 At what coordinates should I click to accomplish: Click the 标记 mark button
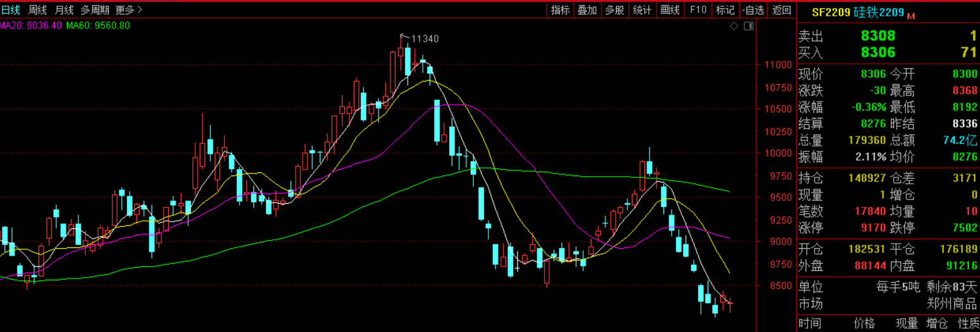coord(725,10)
